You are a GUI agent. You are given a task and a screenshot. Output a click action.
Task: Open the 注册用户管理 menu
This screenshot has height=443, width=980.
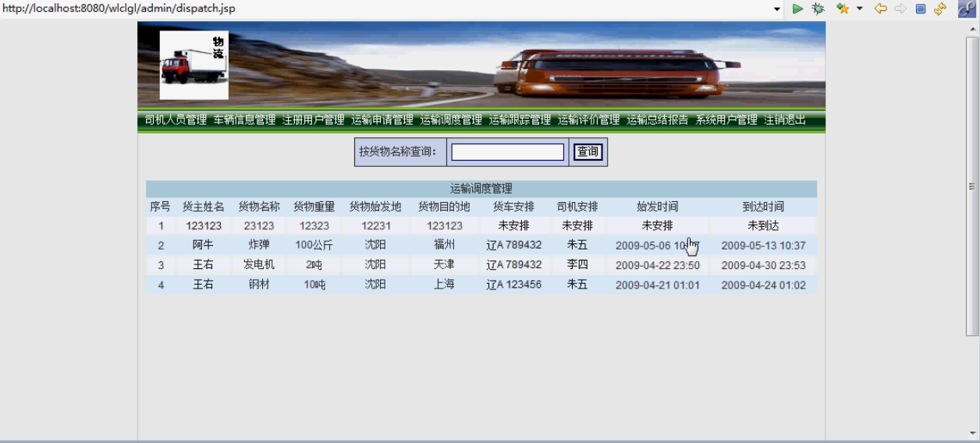(313, 120)
